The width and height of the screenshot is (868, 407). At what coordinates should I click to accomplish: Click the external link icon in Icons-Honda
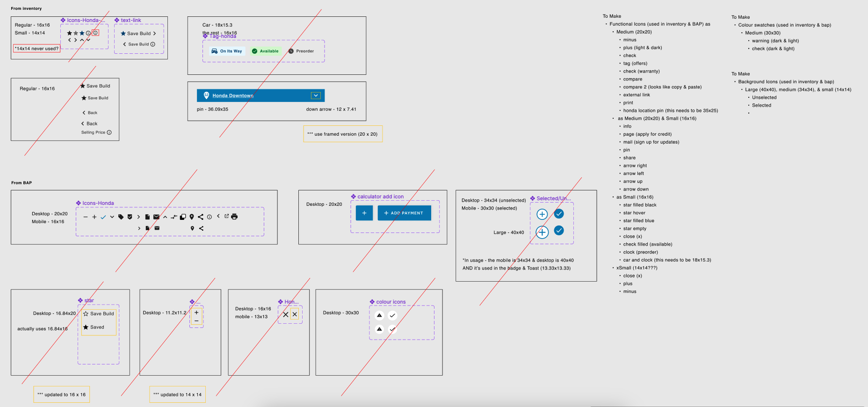point(226,216)
